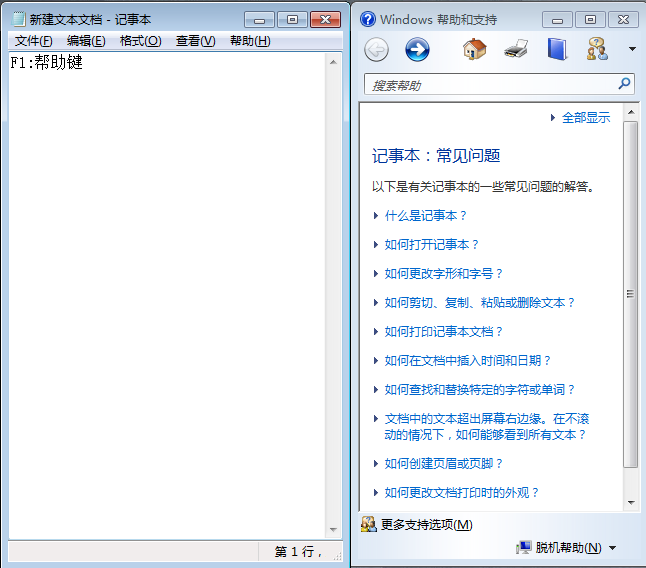Minimize the Notepad window
Screen dimensions: 646x568
[259, 19]
